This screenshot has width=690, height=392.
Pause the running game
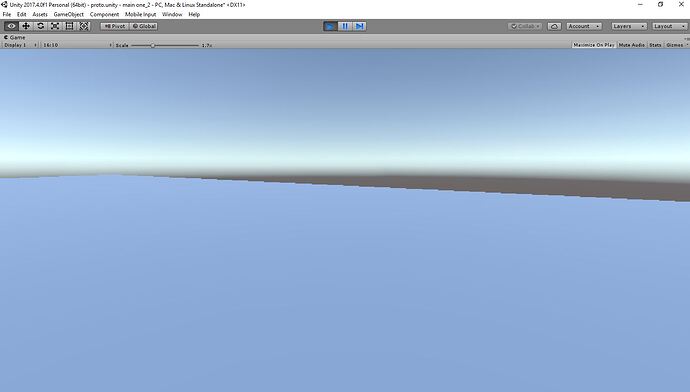click(345, 26)
